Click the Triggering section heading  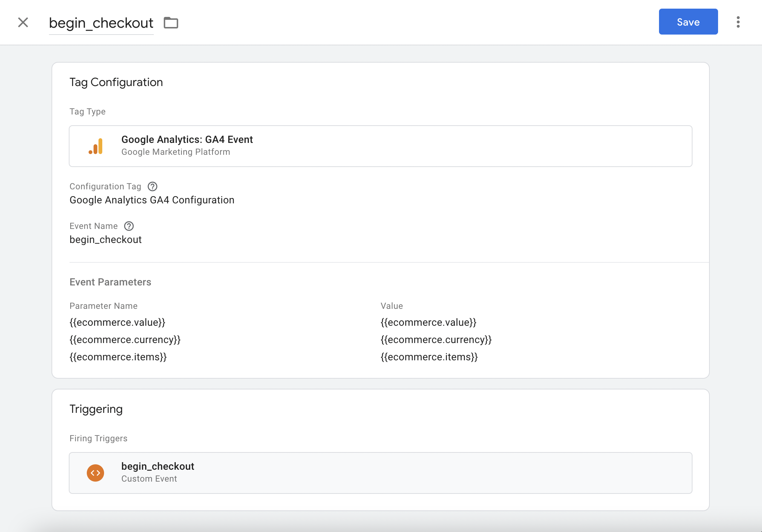coord(96,409)
